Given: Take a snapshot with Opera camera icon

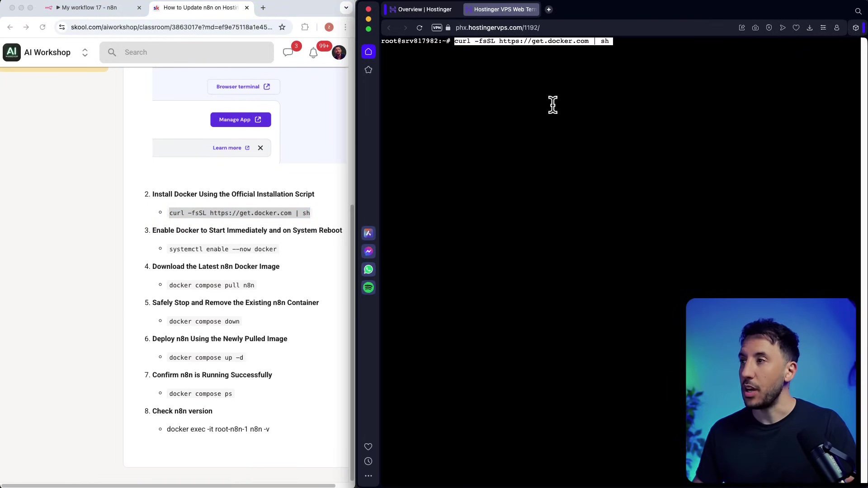Looking at the screenshot, I should [x=755, y=28].
